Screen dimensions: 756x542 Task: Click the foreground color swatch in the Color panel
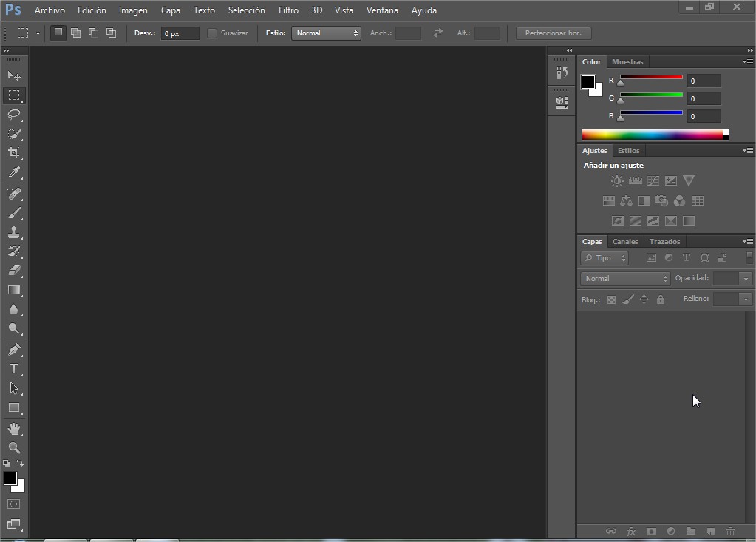pyautogui.click(x=588, y=81)
